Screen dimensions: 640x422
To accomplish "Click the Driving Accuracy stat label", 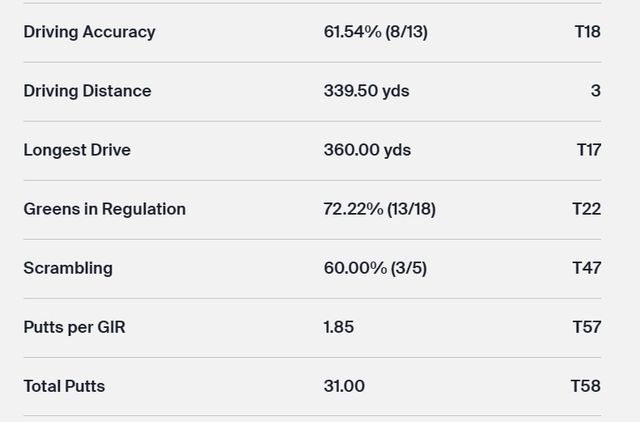I will (89, 32).
